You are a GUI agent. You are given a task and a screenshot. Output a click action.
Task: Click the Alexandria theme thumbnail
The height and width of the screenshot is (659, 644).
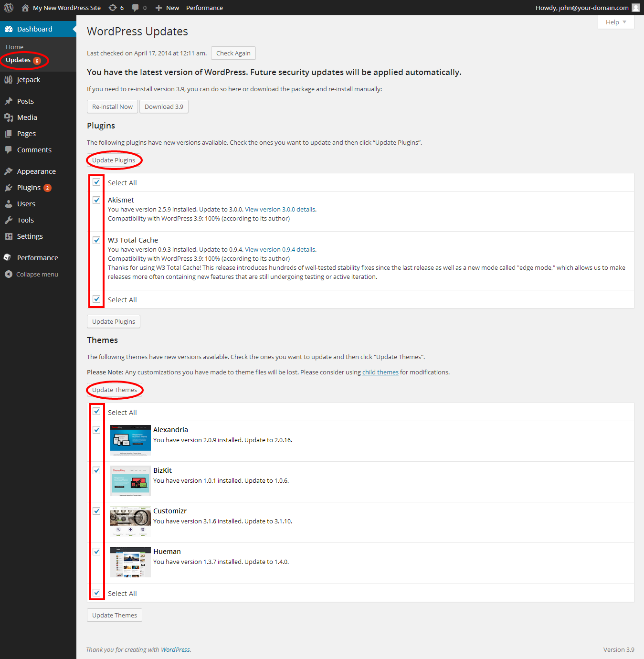pyautogui.click(x=130, y=440)
